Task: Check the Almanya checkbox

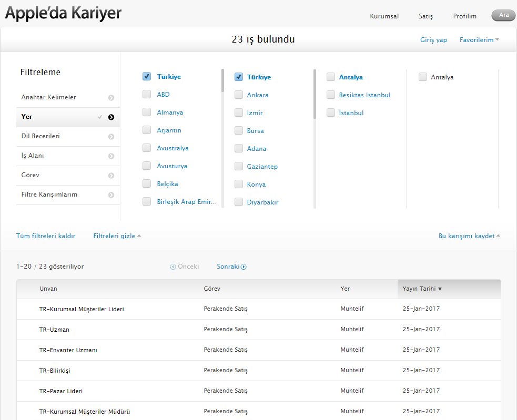Action: (147, 112)
